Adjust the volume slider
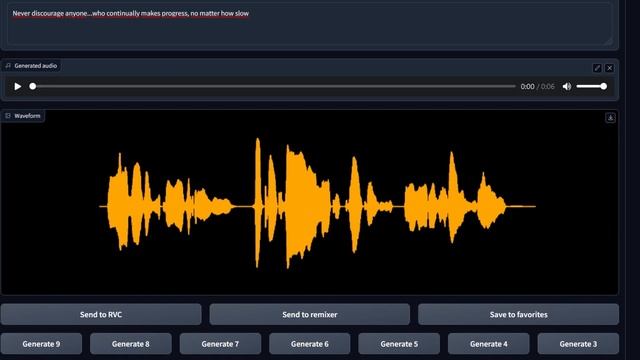Viewport: 640px width, 360px height. click(x=591, y=87)
